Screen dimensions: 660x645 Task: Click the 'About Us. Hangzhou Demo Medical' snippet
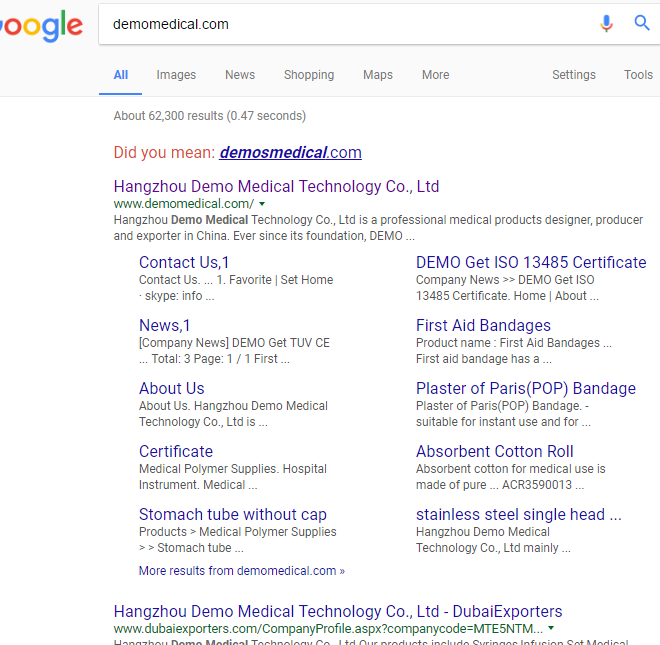(234, 406)
